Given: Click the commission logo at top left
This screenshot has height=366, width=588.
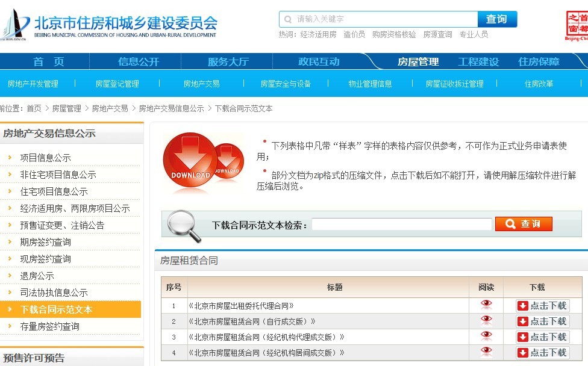Looking at the screenshot, I should point(15,25).
